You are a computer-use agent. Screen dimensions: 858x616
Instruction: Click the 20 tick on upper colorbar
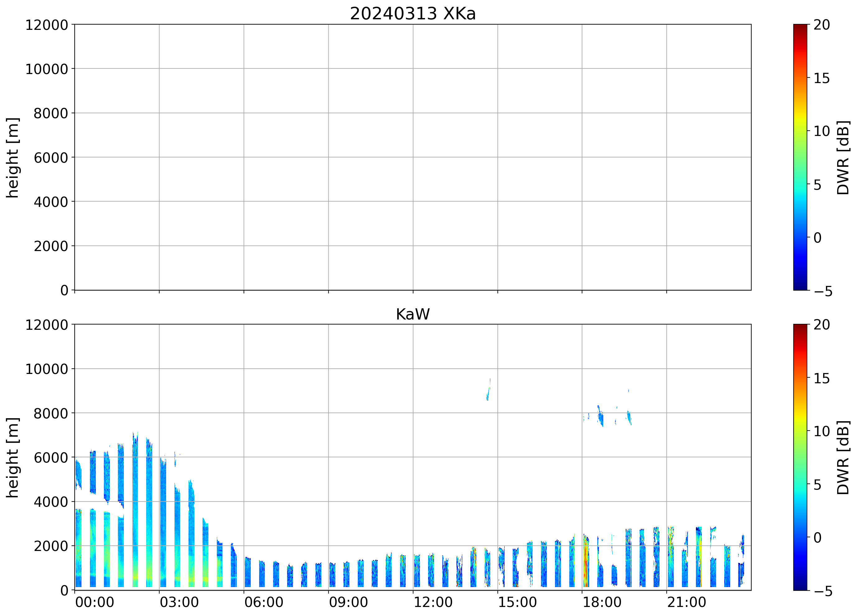point(821,25)
